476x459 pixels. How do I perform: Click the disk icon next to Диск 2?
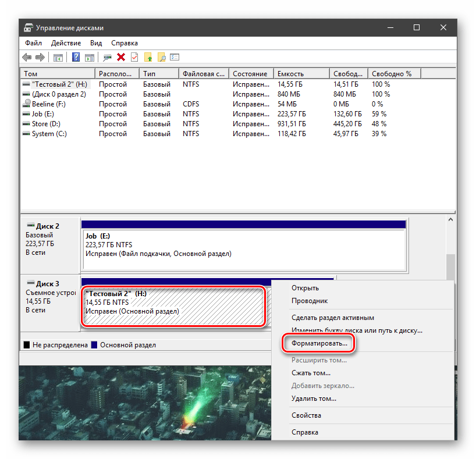(x=31, y=225)
